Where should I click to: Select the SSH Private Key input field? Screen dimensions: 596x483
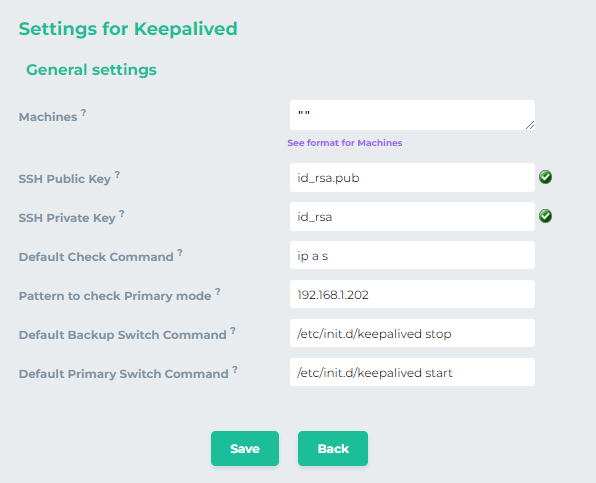412,217
